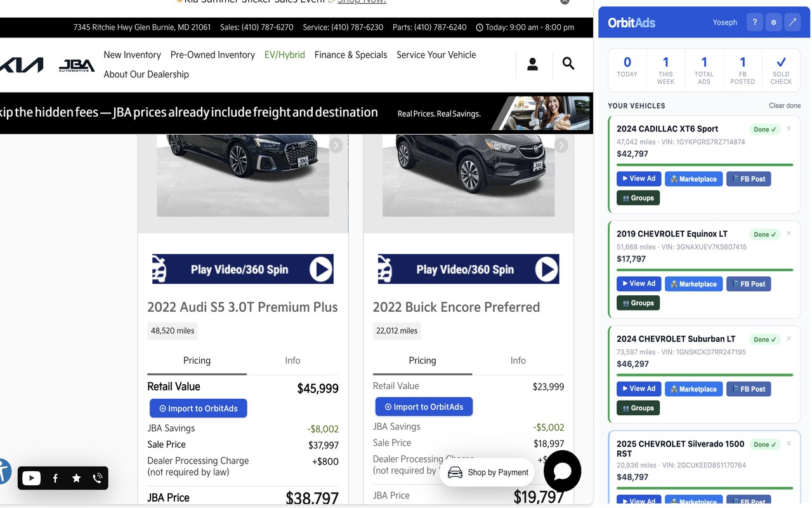Screen dimensions: 812x508
Task: Open Groups for Chevrolet Suburban LT
Action: (638, 408)
